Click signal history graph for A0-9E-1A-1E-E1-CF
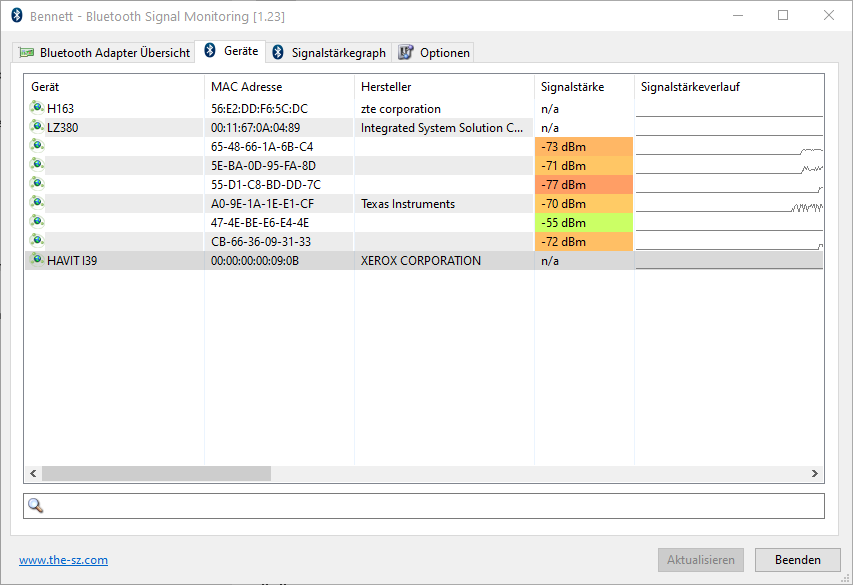Viewport: 853px width, 585px height. pyautogui.click(x=729, y=204)
